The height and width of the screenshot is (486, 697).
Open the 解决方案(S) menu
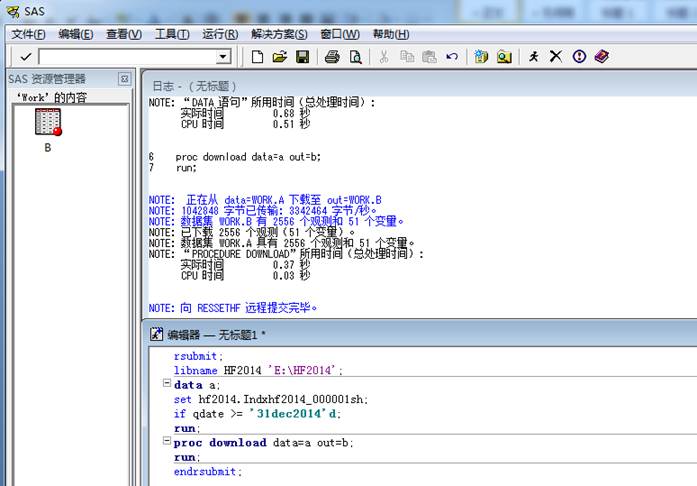(x=279, y=34)
